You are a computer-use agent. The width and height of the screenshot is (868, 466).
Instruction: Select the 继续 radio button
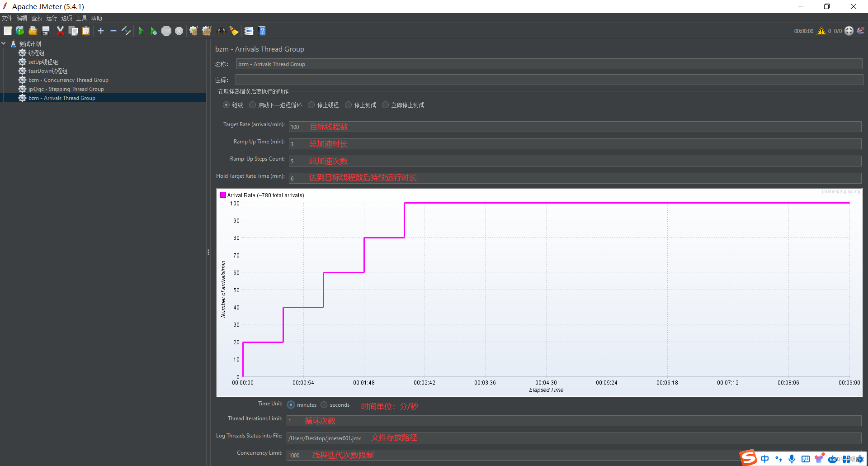[x=226, y=105]
